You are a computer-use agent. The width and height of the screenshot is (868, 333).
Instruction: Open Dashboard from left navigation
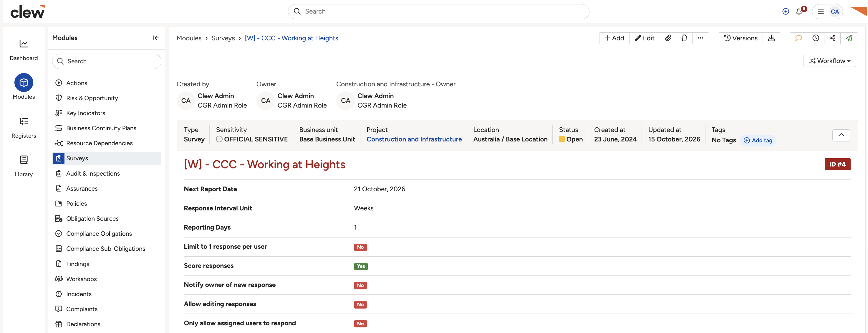pos(24,50)
